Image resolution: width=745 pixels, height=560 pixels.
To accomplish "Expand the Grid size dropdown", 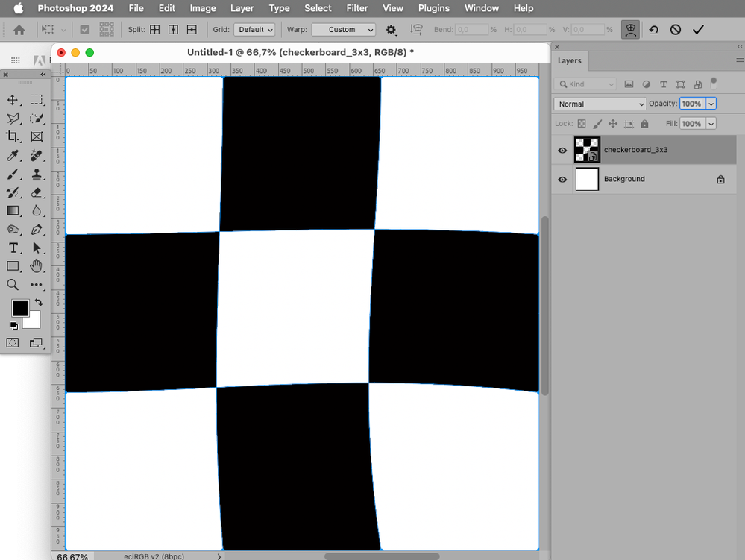I will [254, 30].
